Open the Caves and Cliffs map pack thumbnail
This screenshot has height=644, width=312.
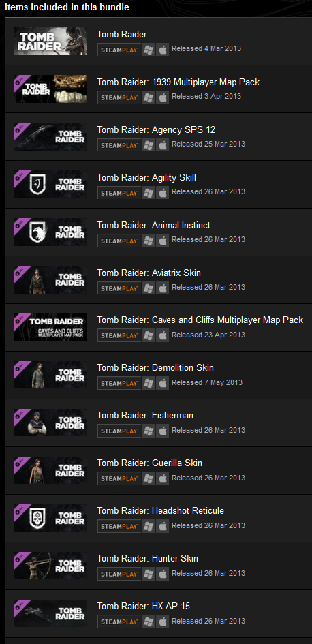tap(50, 327)
